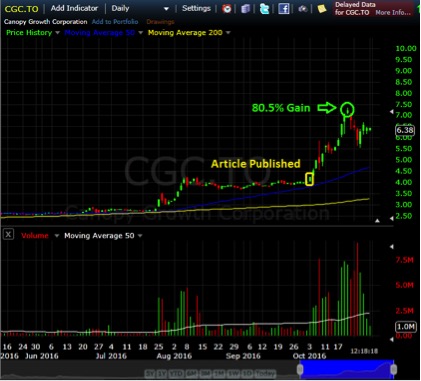Expand Volume Moving Average 50 dropdown arrow

click(140, 236)
